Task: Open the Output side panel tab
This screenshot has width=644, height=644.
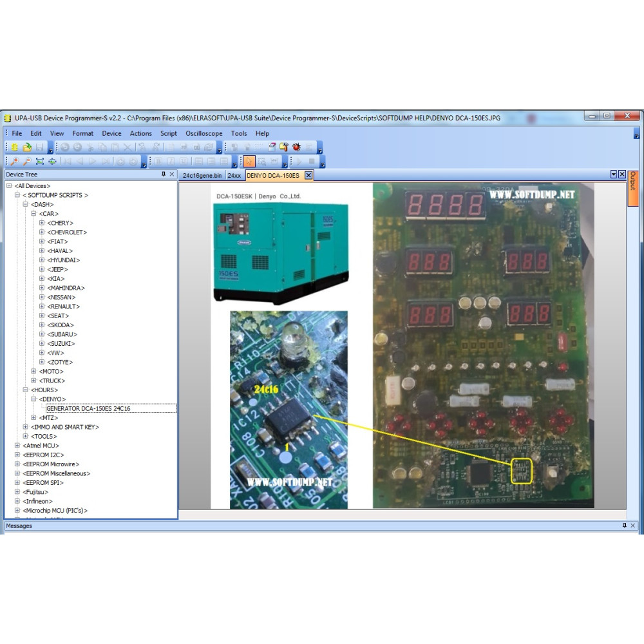Action: (x=632, y=187)
